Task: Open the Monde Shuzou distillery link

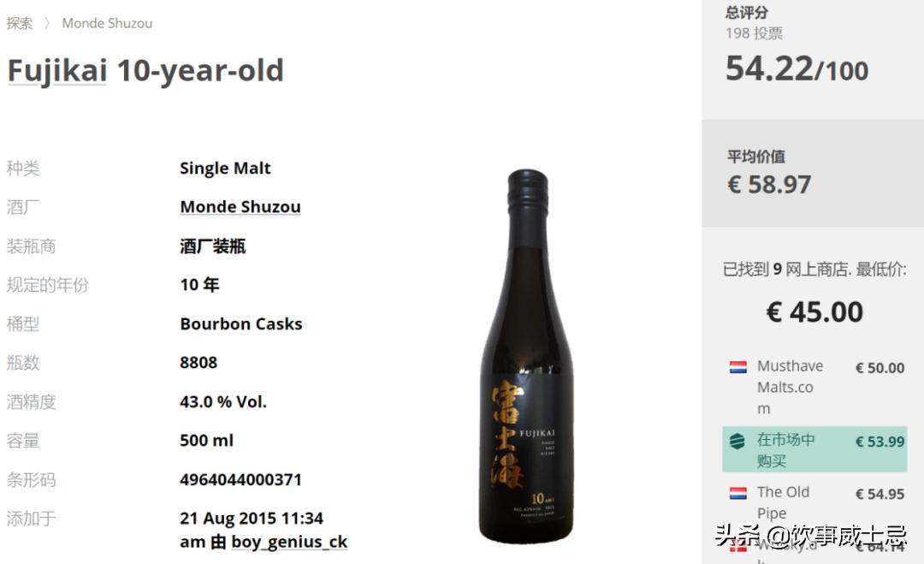Action: pos(240,206)
